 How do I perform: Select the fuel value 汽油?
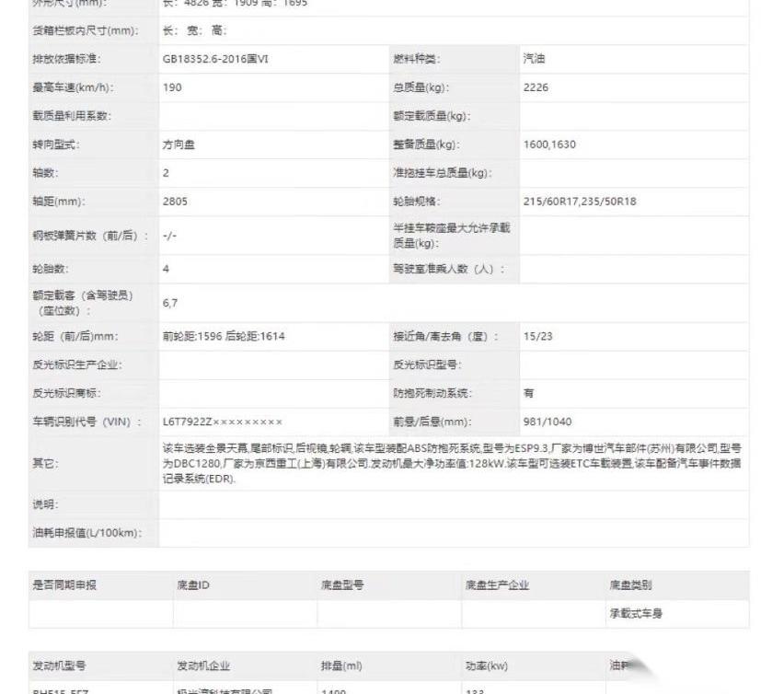[x=534, y=59]
